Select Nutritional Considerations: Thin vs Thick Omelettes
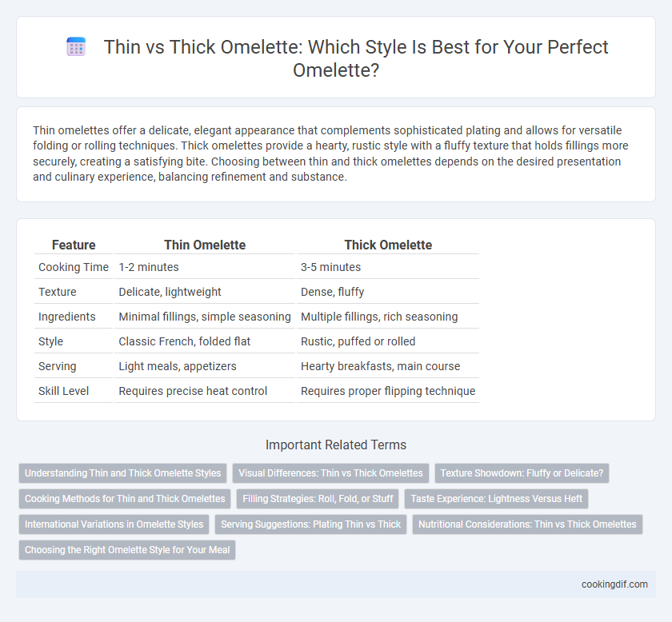The width and height of the screenshot is (672, 622). [x=527, y=524]
